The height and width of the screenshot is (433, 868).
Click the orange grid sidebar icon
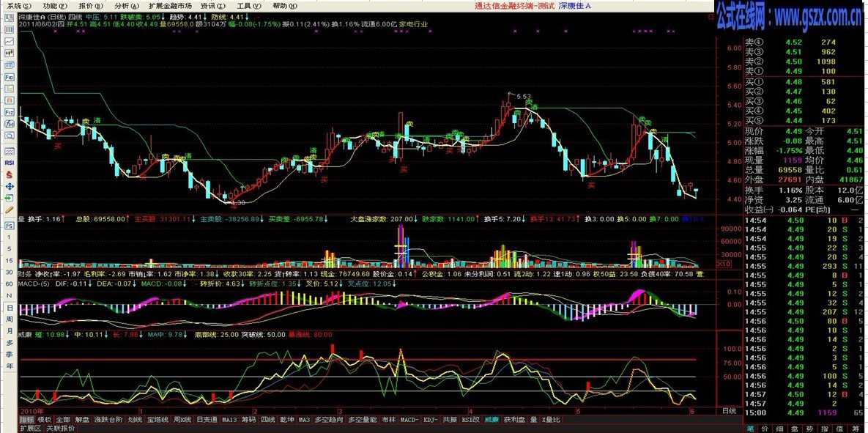(10, 100)
